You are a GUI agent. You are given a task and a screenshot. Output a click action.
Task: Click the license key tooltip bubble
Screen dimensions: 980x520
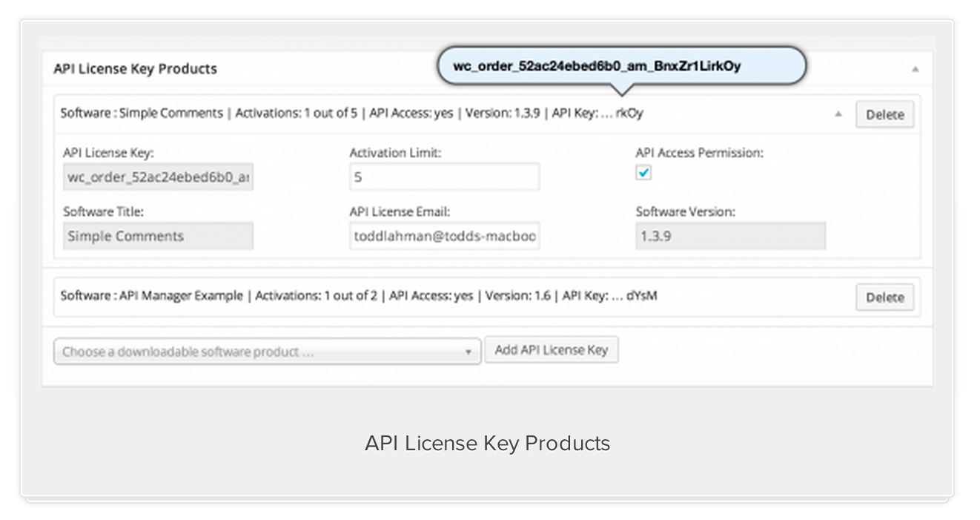point(623,65)
